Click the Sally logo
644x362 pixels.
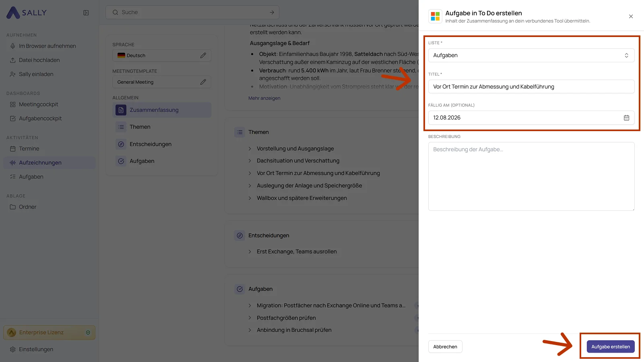click(x=27, y=12)
